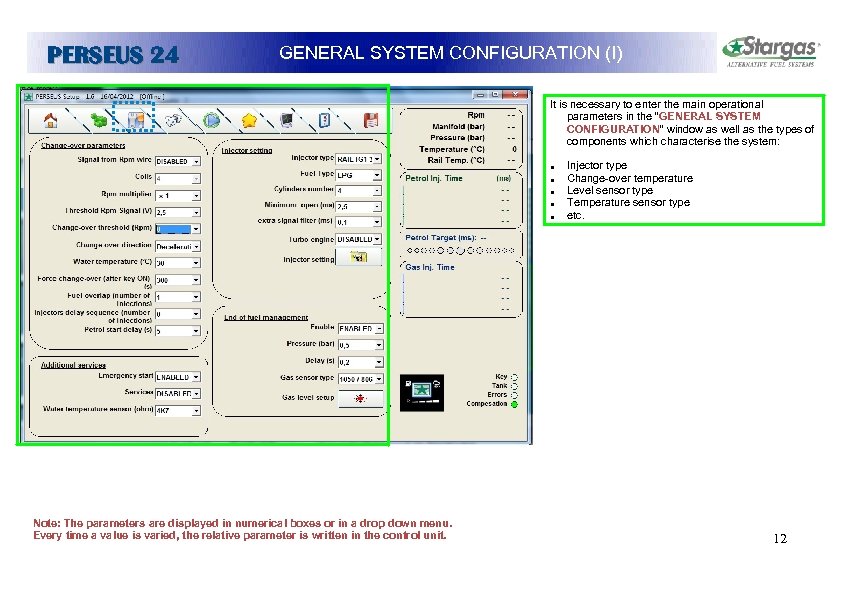This screenshot has width=842, height=595.
Task: Expand the Pressure (bar) dropdown
Action: [x=379, y=345]
